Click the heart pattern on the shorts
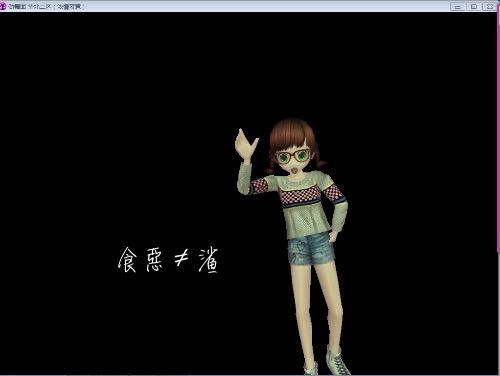Screen dimensions: 500x376 (301, 245)
